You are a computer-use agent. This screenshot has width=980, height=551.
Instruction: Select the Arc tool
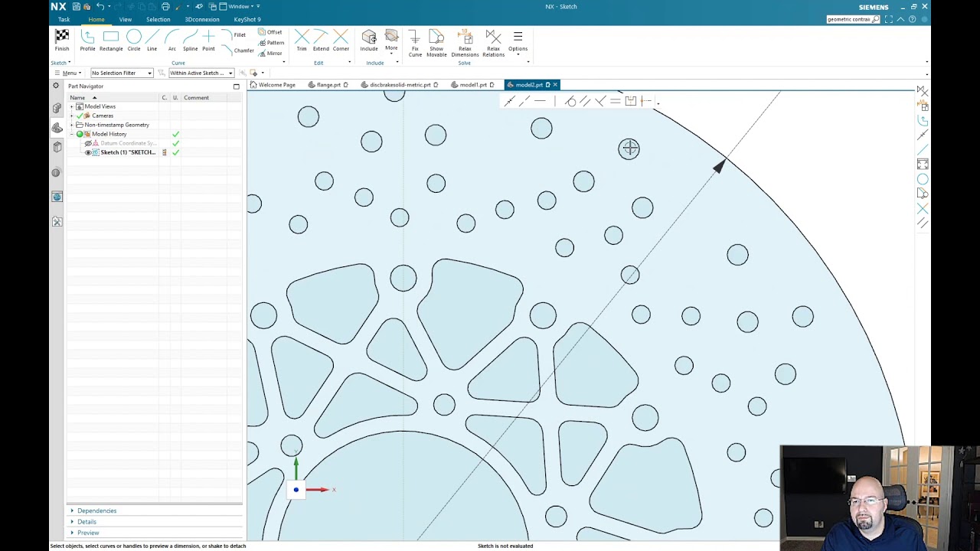pos(172,41)
